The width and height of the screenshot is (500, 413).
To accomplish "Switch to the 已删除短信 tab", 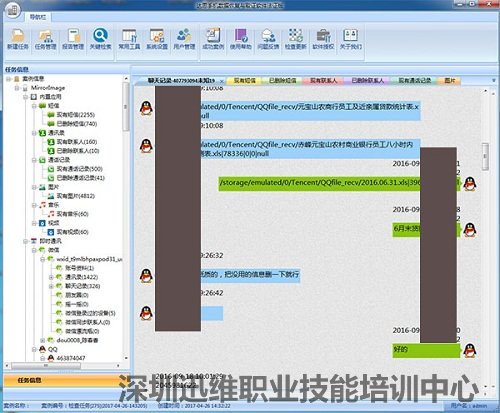I will click(x=283, y=81).
